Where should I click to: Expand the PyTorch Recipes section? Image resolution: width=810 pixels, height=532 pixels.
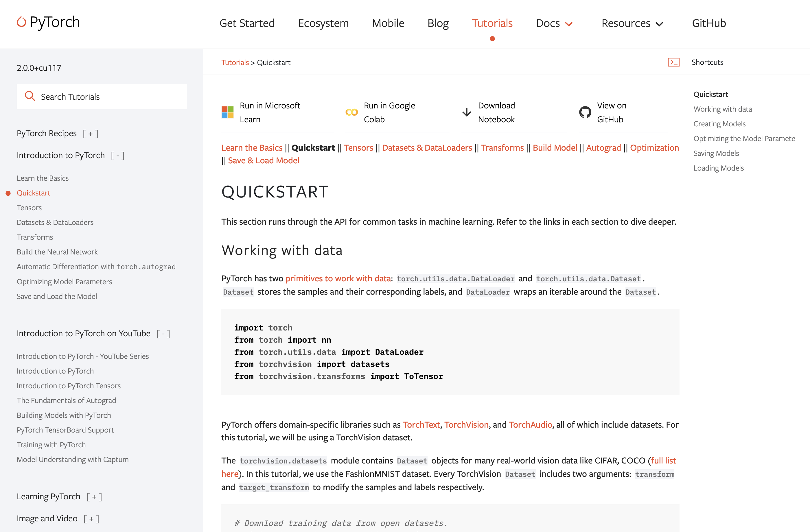point(90,133)
